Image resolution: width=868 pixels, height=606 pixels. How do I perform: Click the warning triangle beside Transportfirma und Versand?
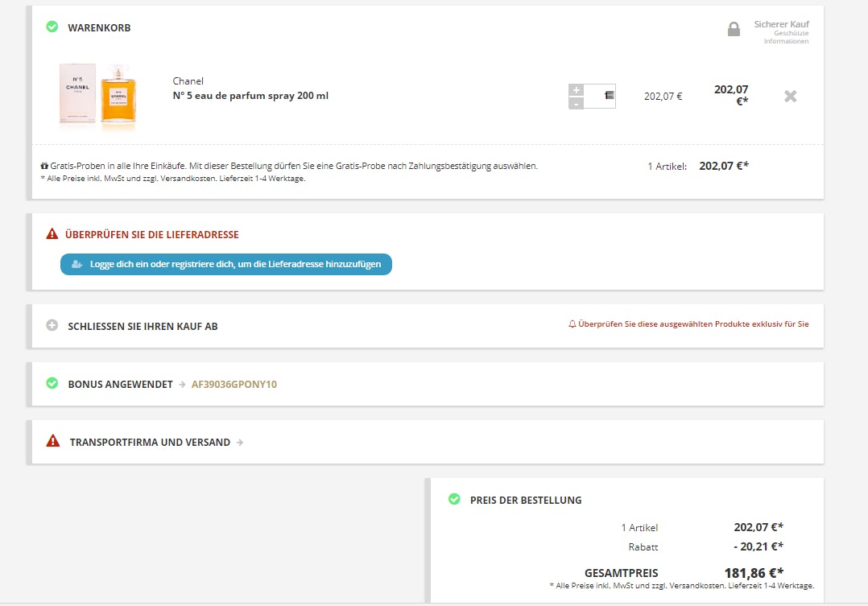(53, 441)
